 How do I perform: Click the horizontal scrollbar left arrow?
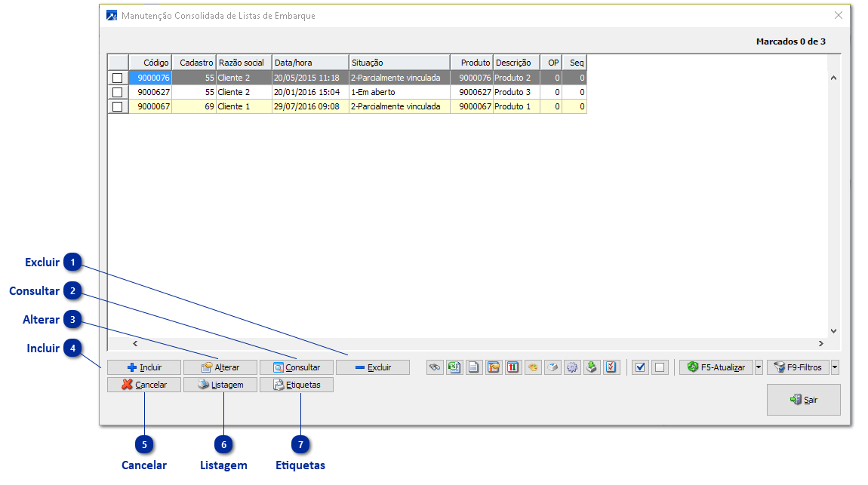tap(135, 343)
